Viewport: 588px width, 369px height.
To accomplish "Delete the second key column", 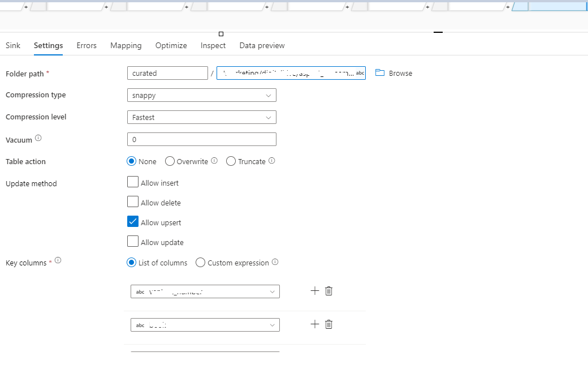I will pos(329,324).
